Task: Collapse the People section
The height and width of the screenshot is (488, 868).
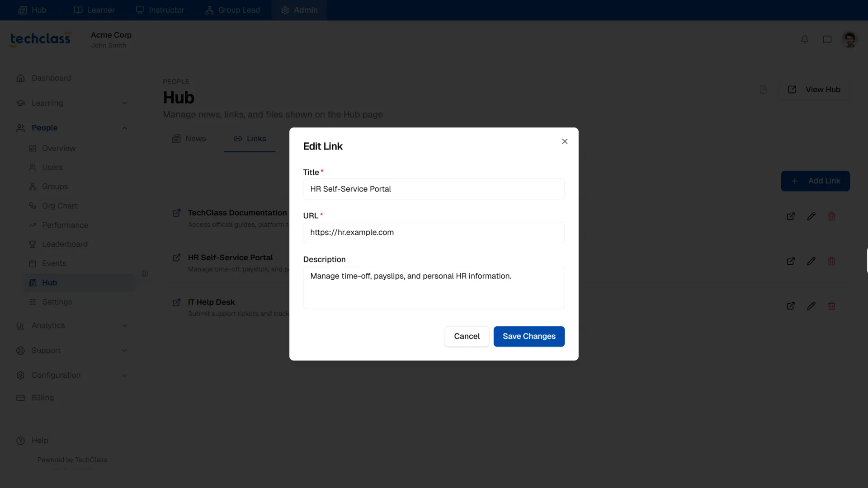Action: click(72, 128)
